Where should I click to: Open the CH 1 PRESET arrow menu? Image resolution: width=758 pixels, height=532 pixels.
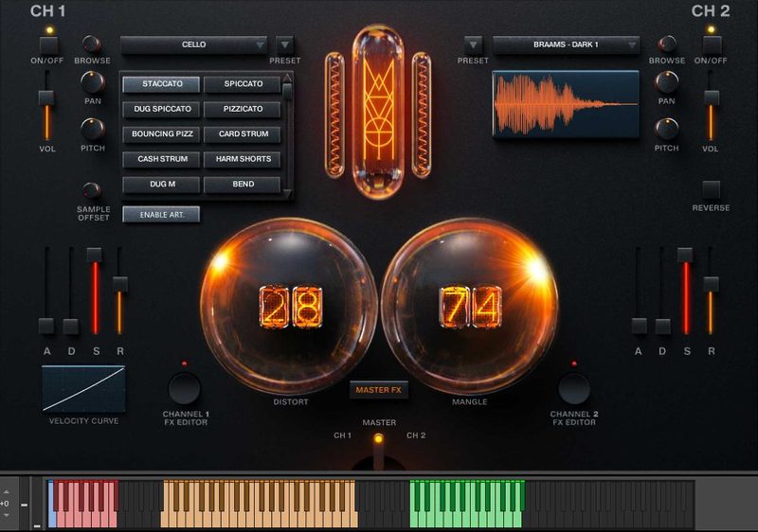pos(285,44)
